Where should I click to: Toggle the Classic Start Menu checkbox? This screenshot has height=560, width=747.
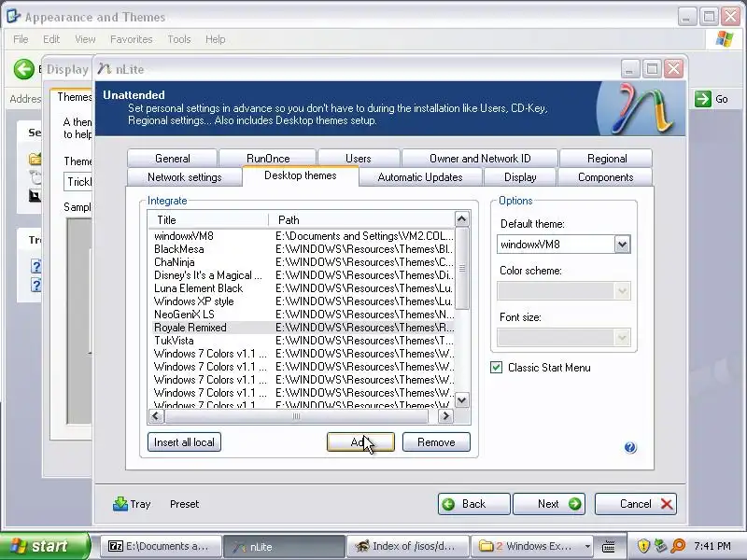pyautogui.click(x=496, y=367)
